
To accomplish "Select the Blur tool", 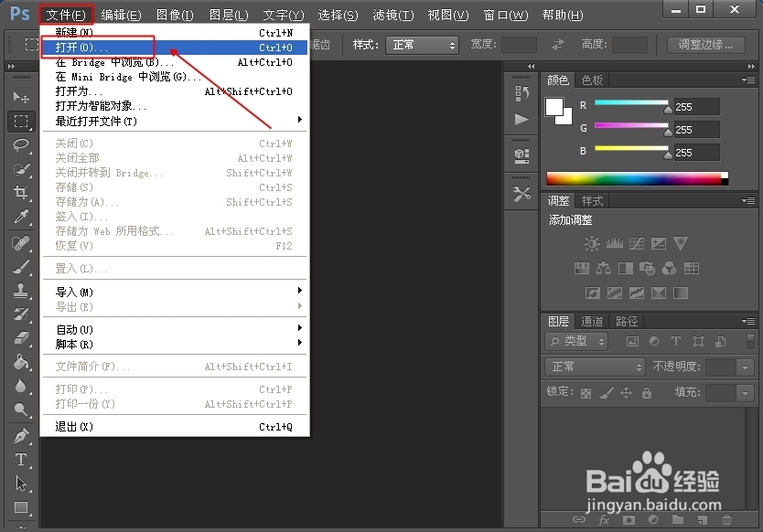I will (21, 386).
